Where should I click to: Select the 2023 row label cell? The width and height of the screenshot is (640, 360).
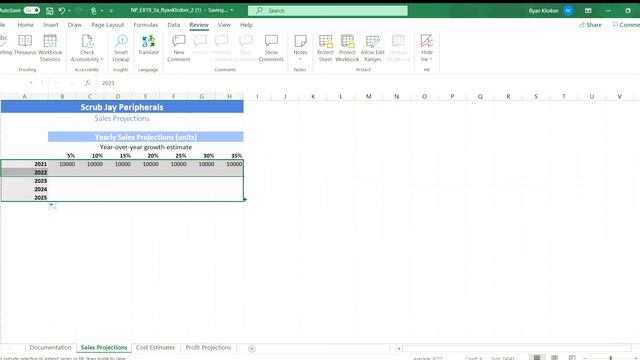(25, 181)
